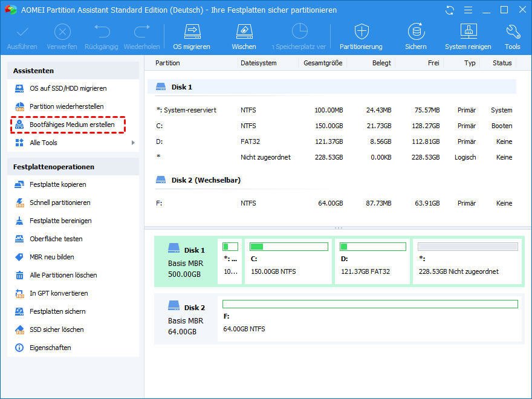The width and height of the screenshot is (532, 399).
Task: Click the refresh icon in the title bar
Action: [450, 10]
